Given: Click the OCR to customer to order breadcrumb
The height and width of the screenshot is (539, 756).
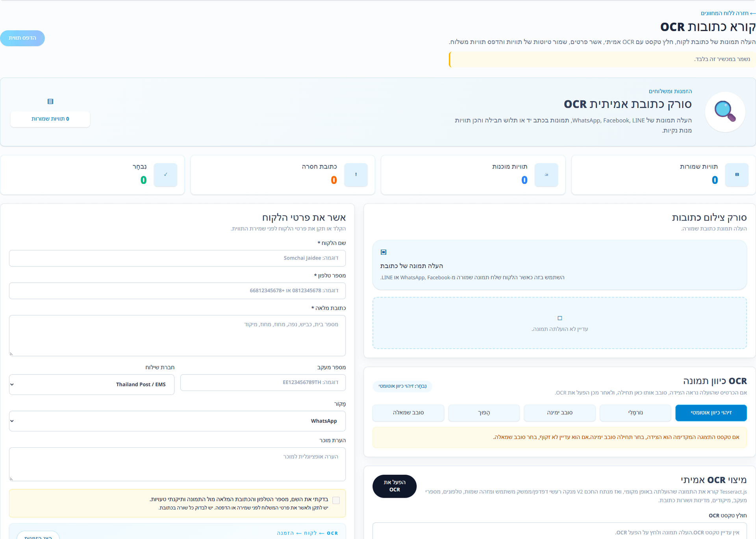Looking at the screenshot, I should pyautogui.click(x=308, y=533).
